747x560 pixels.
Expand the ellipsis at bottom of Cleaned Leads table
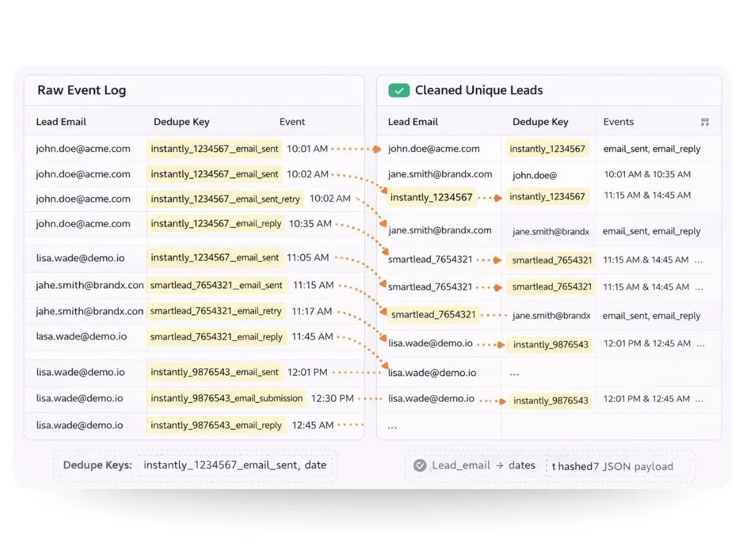392,427
